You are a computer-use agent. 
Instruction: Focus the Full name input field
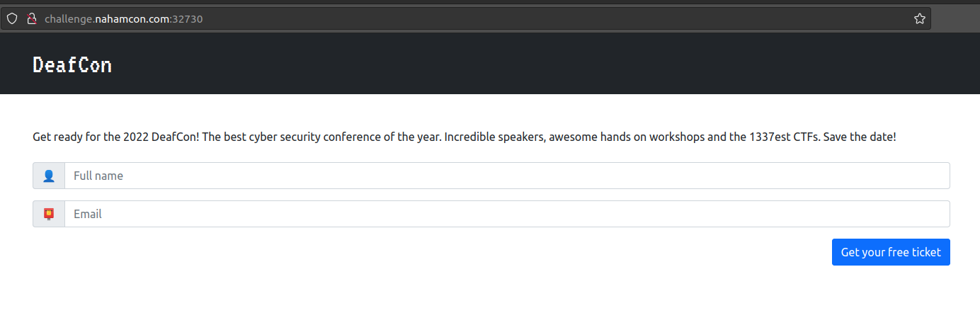tap(507, 176)
